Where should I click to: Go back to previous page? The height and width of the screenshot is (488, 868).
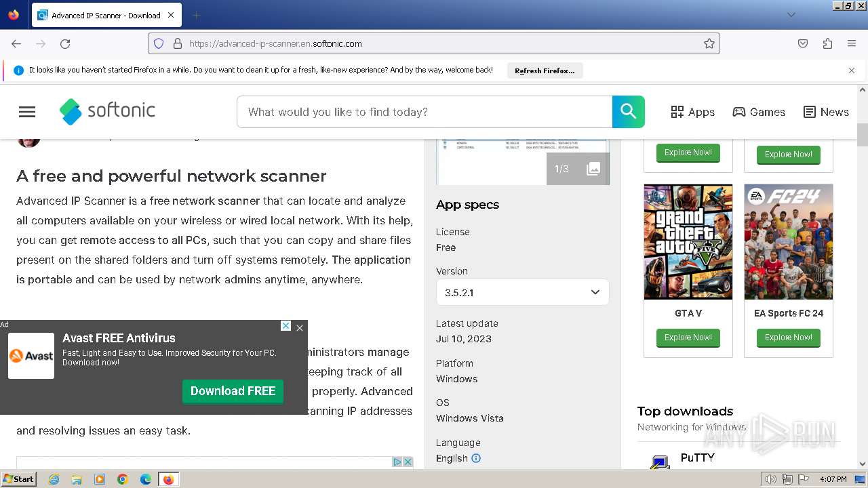tap(16, 43)
